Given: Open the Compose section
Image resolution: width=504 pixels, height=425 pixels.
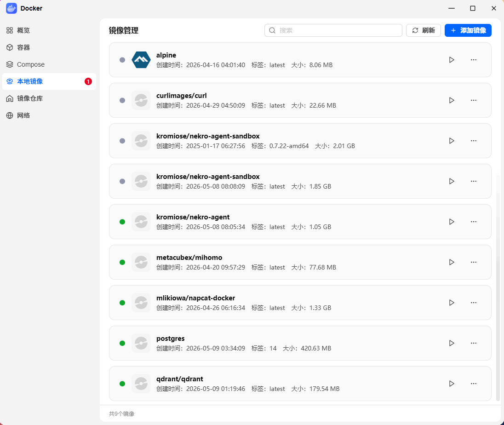Looking at the screenshot, I should (x=49, y=64).
